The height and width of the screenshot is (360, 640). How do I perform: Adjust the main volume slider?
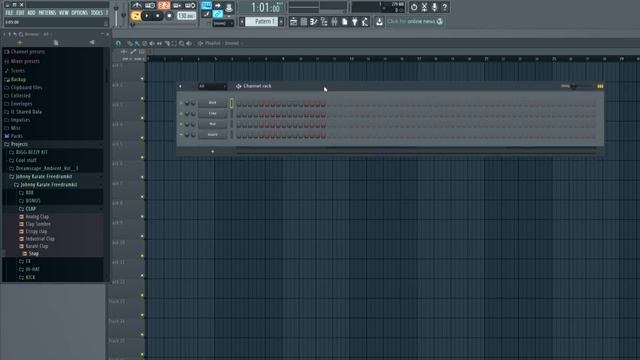(x=116, y=15)
